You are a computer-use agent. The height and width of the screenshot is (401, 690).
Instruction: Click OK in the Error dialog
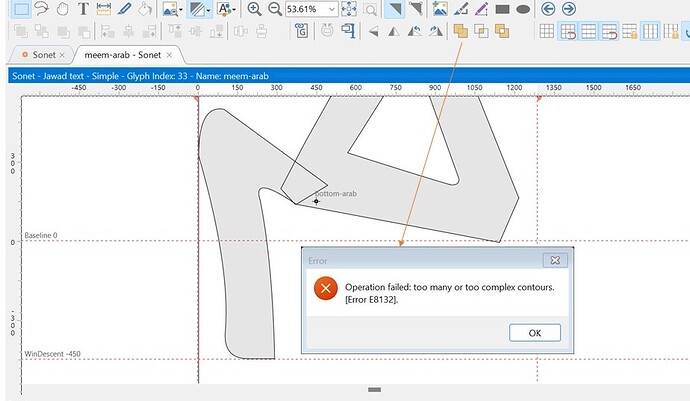point(535,333)
